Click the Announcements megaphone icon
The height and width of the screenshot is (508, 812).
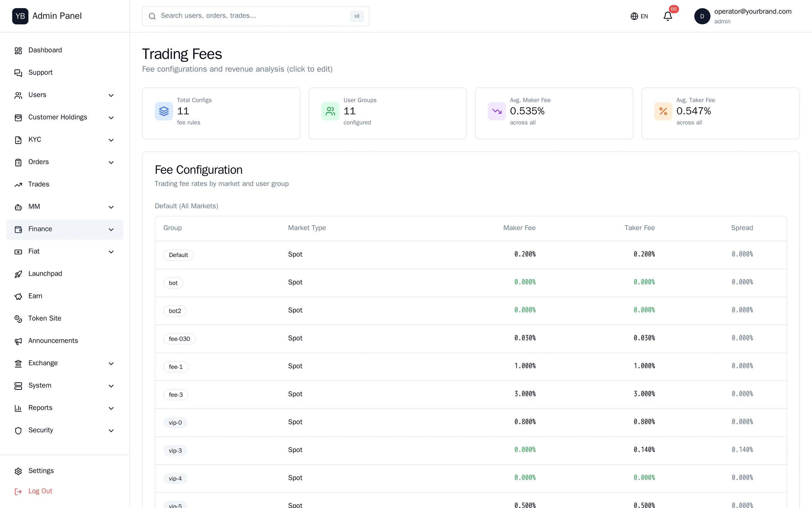pos(18,341)
